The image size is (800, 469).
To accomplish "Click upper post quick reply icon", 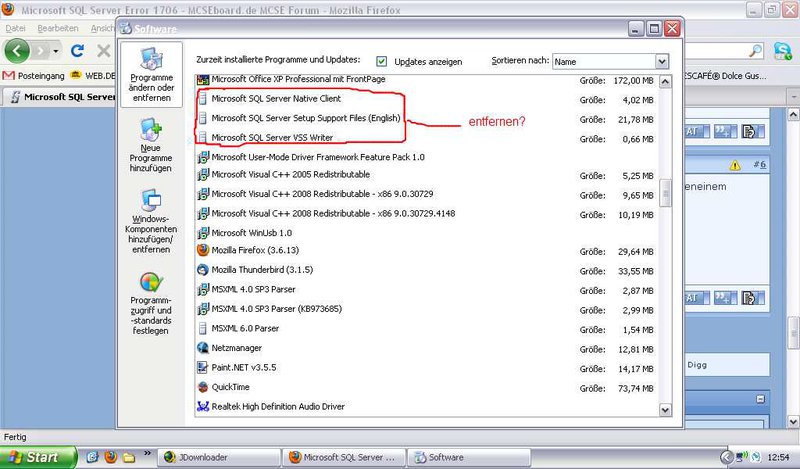I will pyautogui.click(x=753, y=132).
